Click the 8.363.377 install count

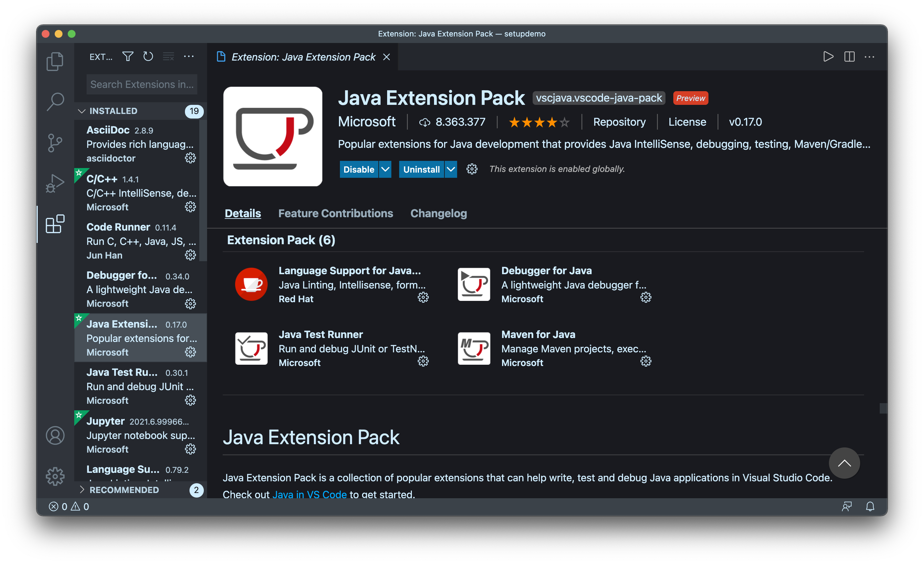click(452, 122)
